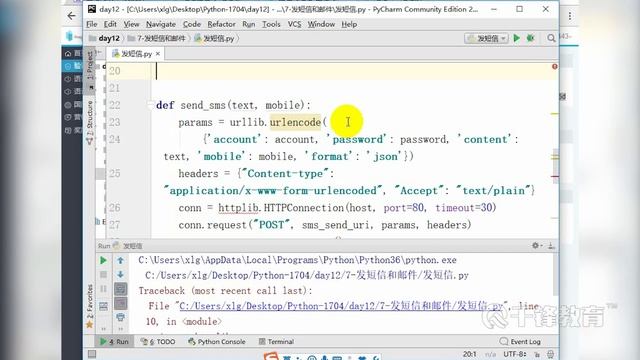Open the Window menu
The width and height of the screenshot is (640, 360).
(x=321, y=24)
